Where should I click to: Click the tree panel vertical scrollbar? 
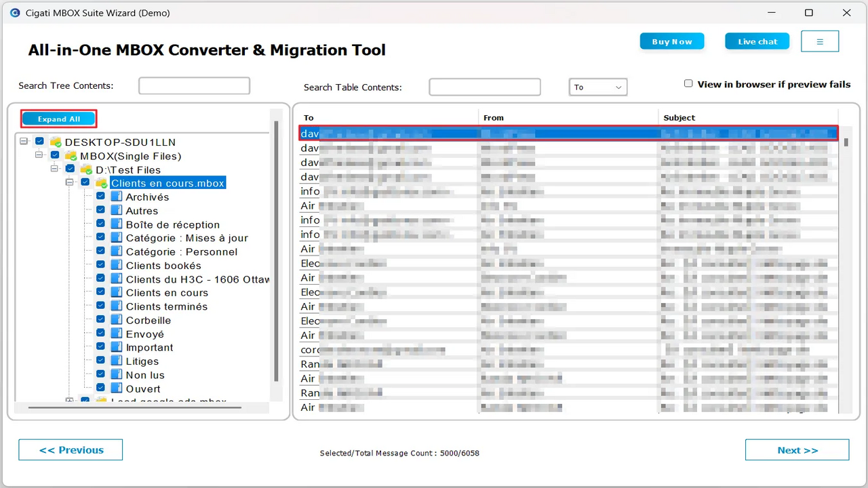[276, 251]
